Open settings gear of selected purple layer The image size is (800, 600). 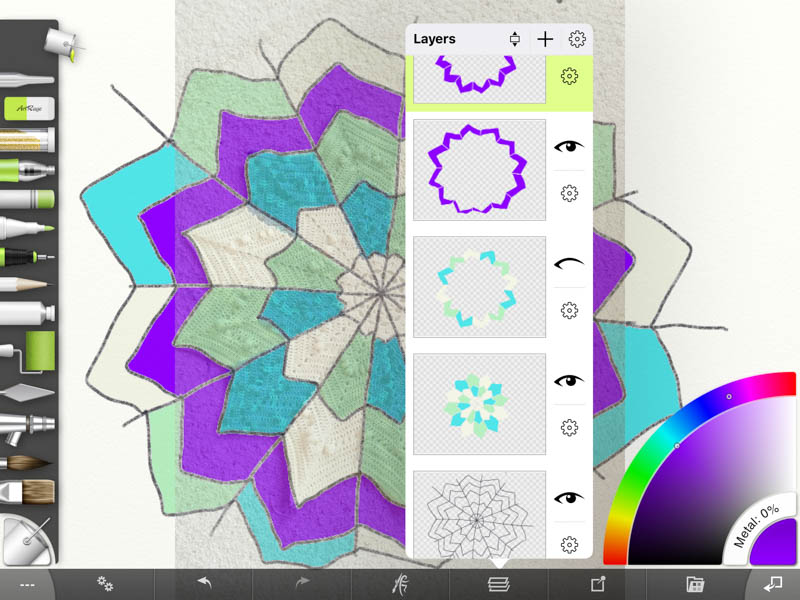tap(569, 77)
